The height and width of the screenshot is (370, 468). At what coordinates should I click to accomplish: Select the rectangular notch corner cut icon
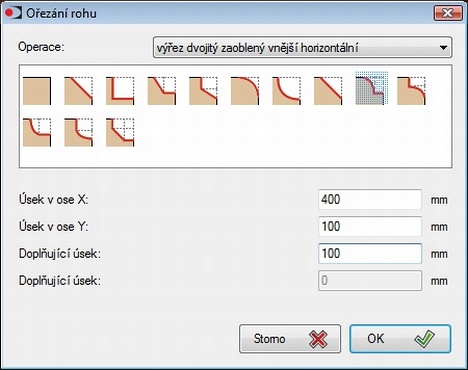120,91
